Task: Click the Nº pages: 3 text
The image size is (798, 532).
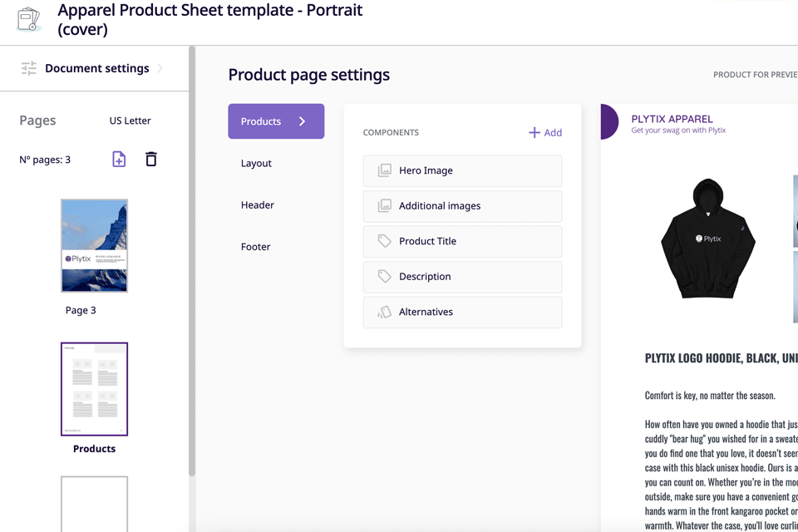Action: 45,160
